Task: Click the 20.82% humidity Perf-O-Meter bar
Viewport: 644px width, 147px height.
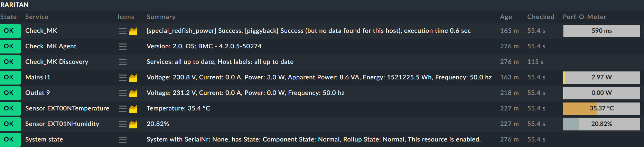Action: (x=601, y=124)
